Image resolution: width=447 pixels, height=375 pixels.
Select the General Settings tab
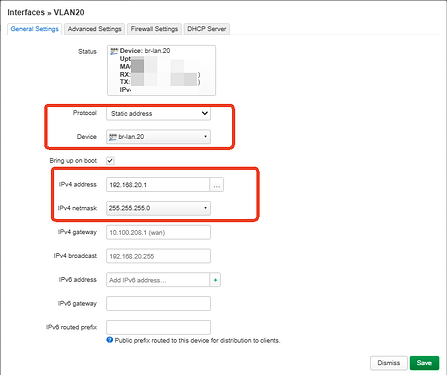point(35,29)
